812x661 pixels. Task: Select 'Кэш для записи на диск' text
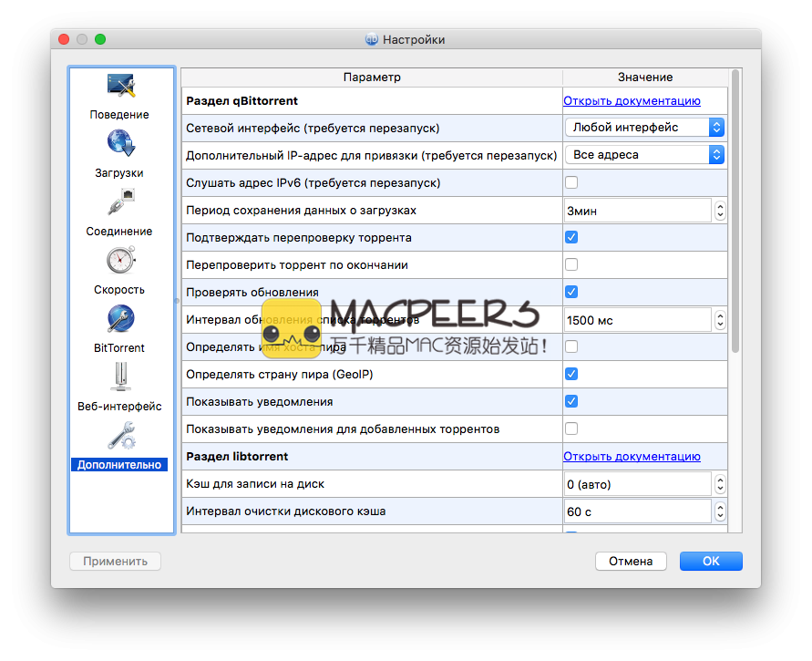255,484
